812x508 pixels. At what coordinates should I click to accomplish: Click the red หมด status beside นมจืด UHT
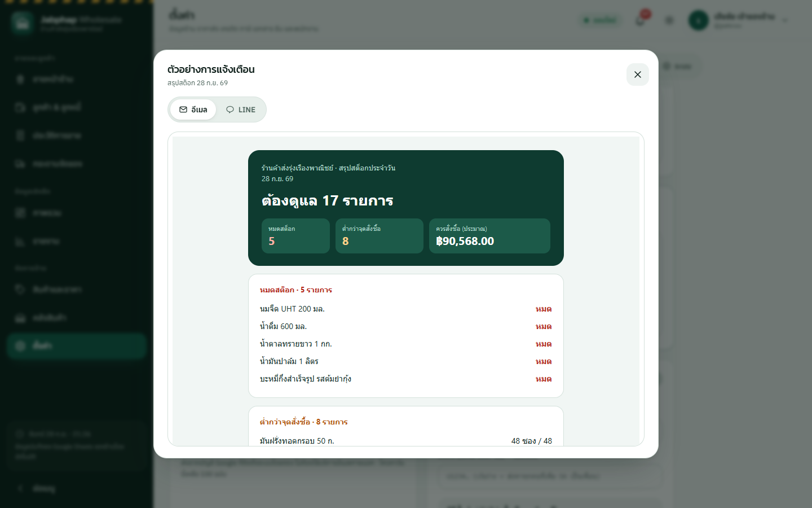(544, 309)
